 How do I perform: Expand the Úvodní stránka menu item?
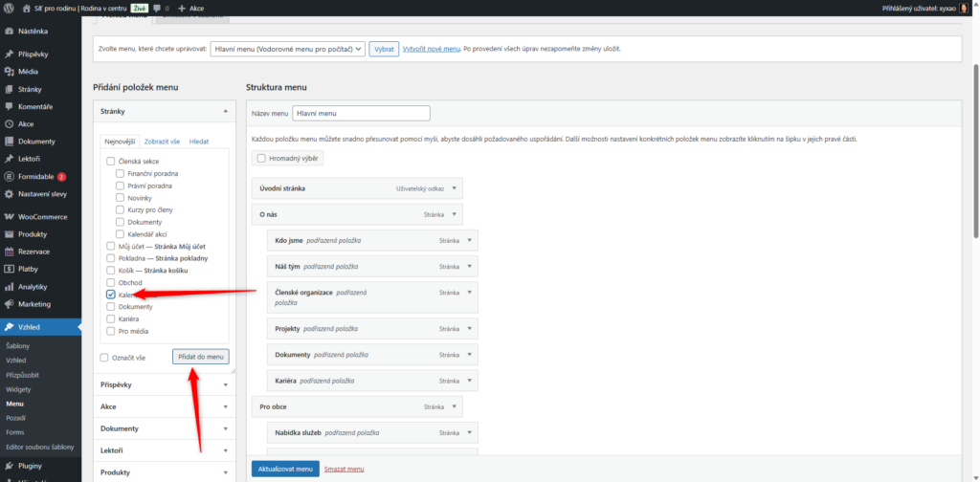coord(455,188)
